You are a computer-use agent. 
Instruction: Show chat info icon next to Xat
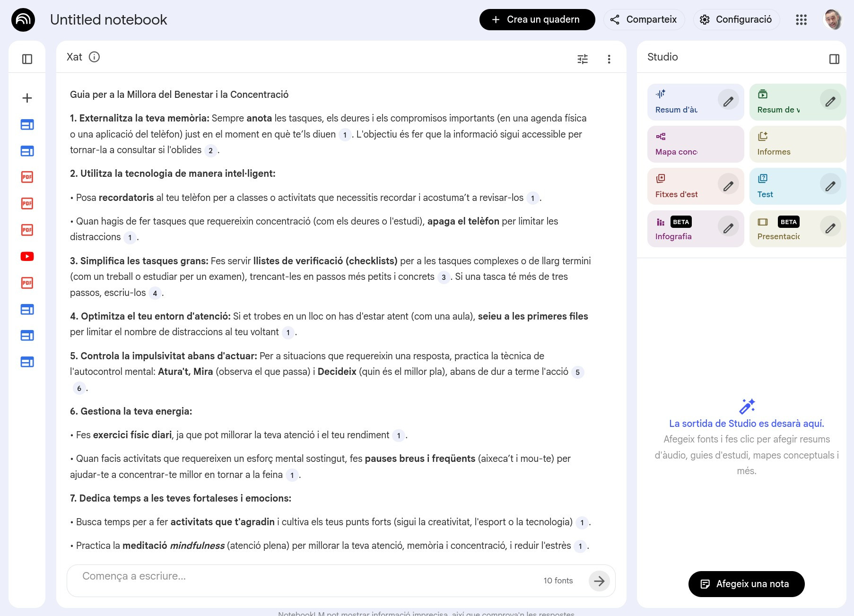95,57
